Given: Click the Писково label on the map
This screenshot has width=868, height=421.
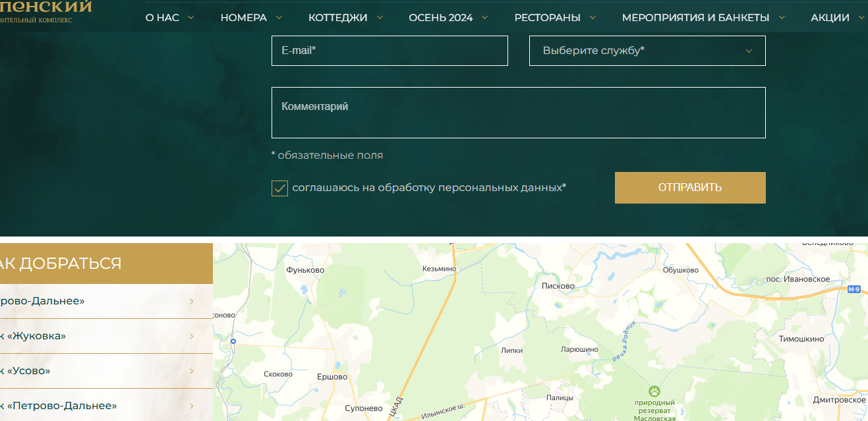Looking at the screenshot, I should point(558,286).
